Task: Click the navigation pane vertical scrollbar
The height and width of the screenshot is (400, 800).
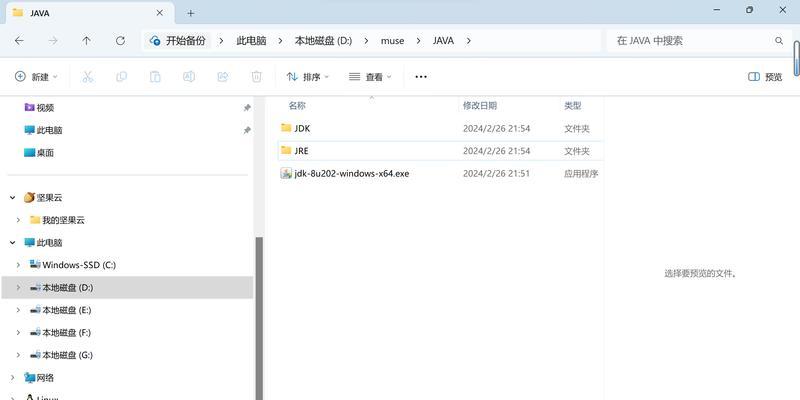Action: [259, 316]
